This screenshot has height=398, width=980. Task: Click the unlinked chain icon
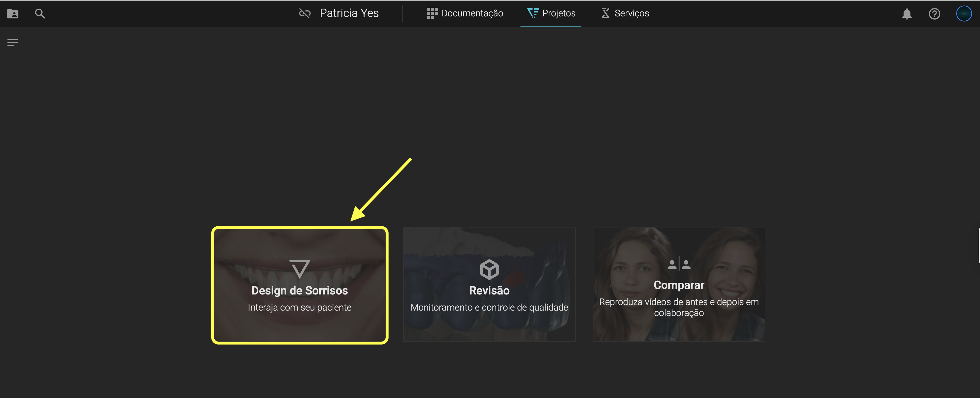(305, 14)
